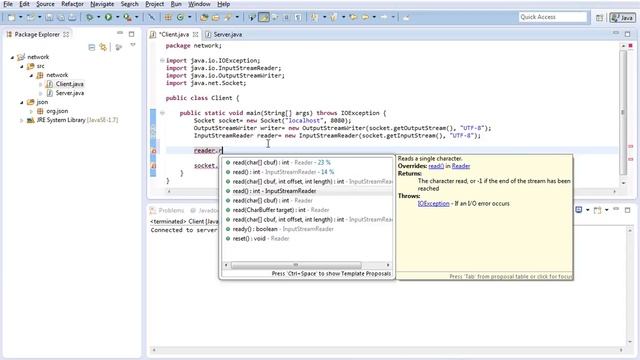Screen dimensions: 640x360
Task: Click the Save All toolbar icon
Action: pos(61,18)
